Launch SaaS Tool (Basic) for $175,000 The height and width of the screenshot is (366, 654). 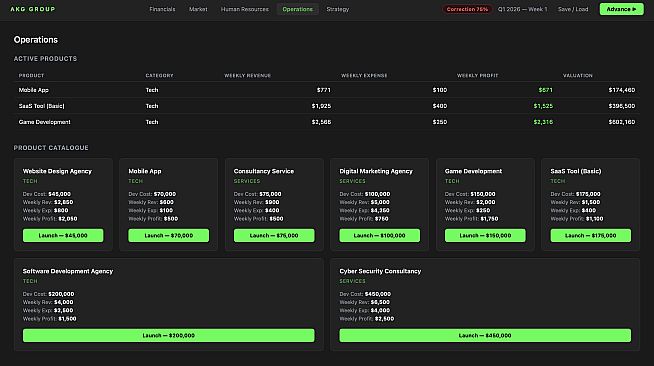coord(591,236)
